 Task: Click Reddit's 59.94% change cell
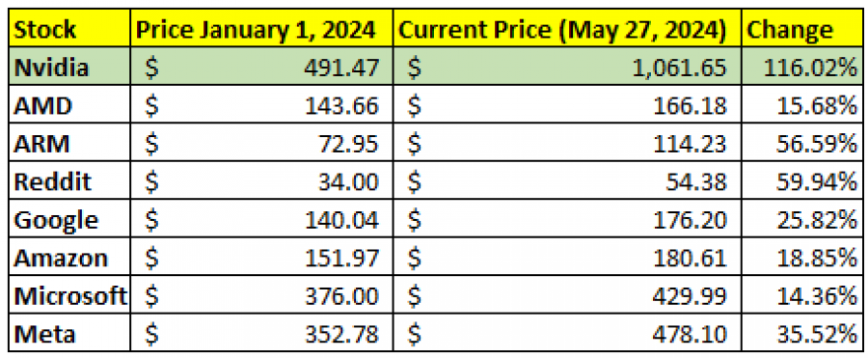801,181
